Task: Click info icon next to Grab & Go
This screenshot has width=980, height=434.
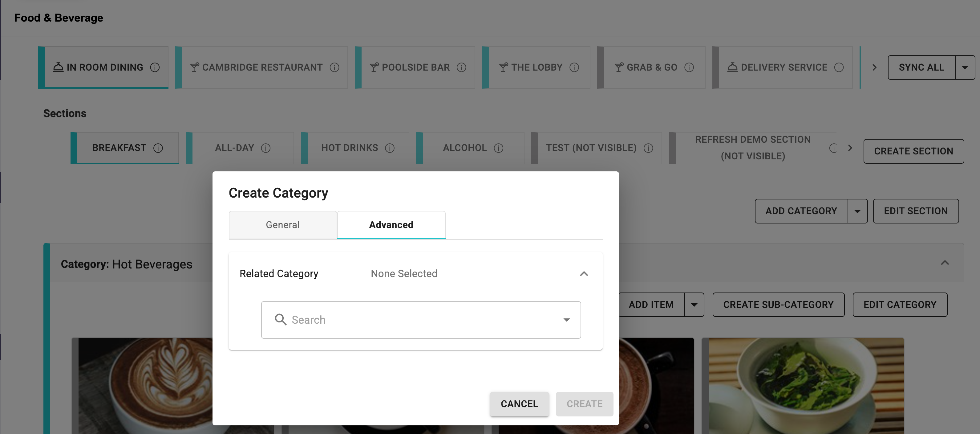Action: click(689, 68)
